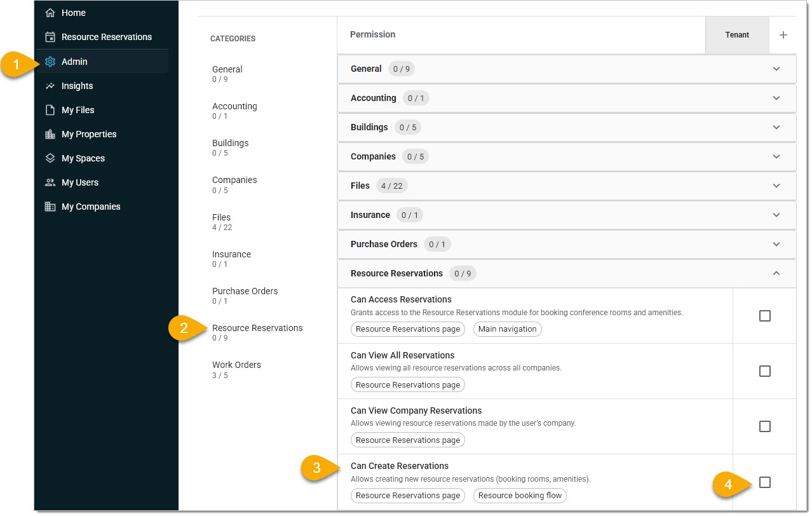Tick the Can Create Reservations checkbox
This screenshot has width=812, height=516.
(x=765, y=482)
